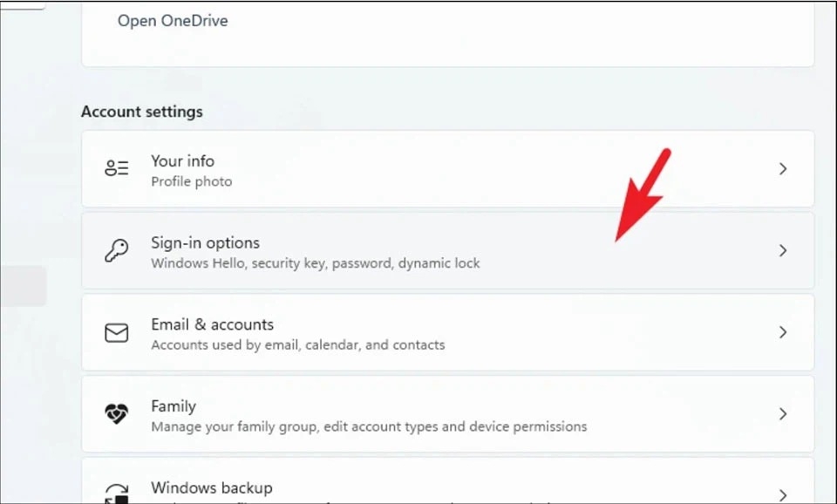The height and width of the screenshot is (504, 837).
Task: Click the Your info person-list icon
Action: click(x=116, y=168)
